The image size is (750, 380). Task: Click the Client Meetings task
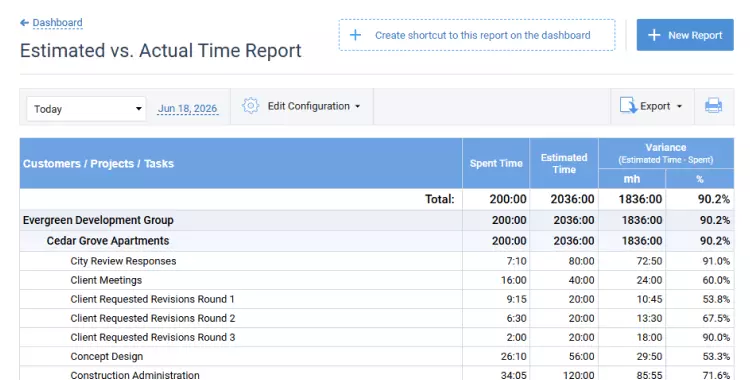coord(106,280)
